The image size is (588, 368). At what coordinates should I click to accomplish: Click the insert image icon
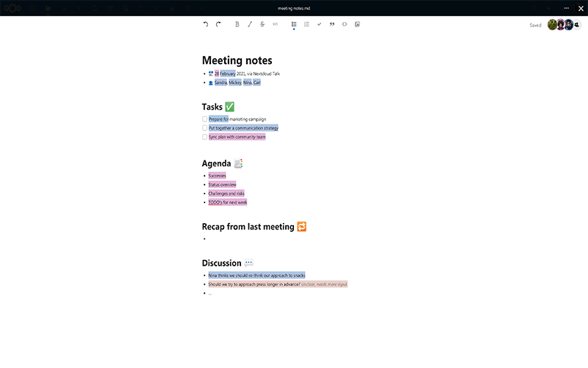point(357,24)
